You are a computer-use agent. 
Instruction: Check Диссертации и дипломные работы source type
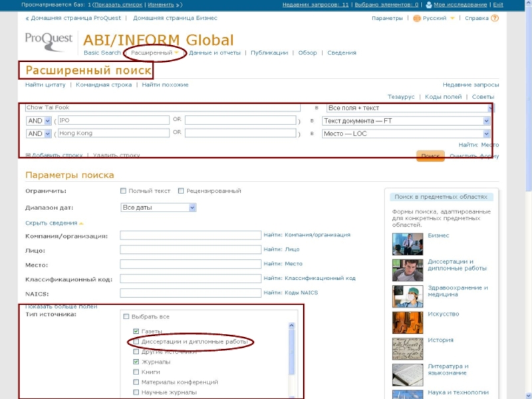(136, 342)
